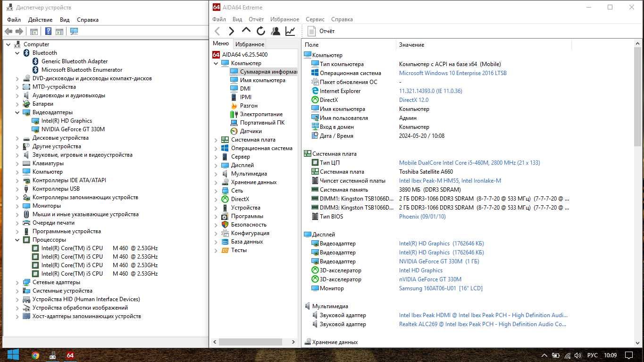Viewport: 644px width, 362px height.
Task: Collapse the Процессоры node
Action: (17, 240)
